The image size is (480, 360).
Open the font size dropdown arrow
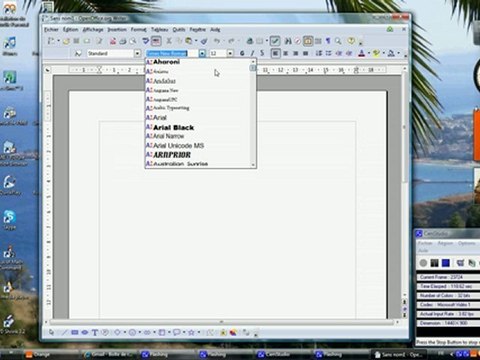tap(230, 53)
